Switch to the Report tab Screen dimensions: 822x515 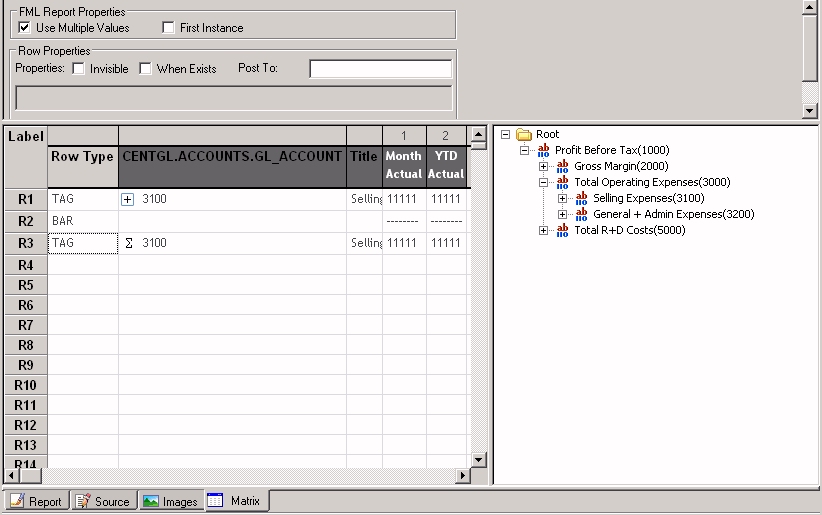[x=37, y=501]
